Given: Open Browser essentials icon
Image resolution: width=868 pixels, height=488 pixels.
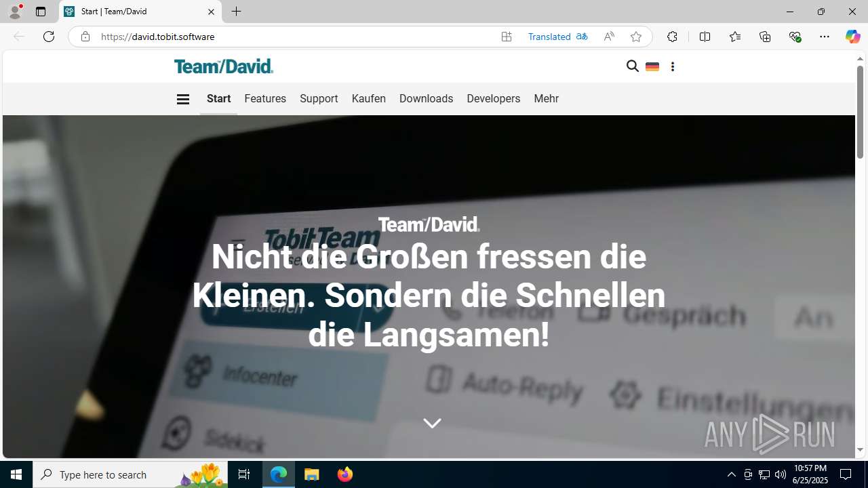Looking at the screenshot, I should tap(795, 37).
